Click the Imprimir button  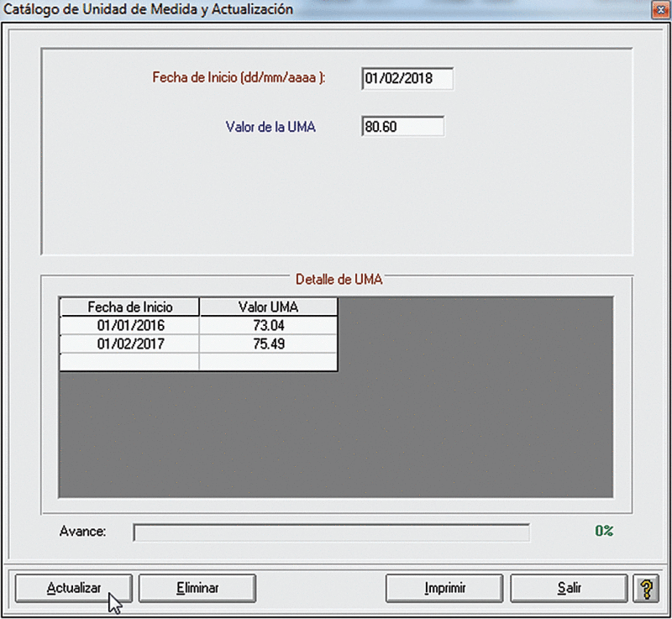point(444,588)
